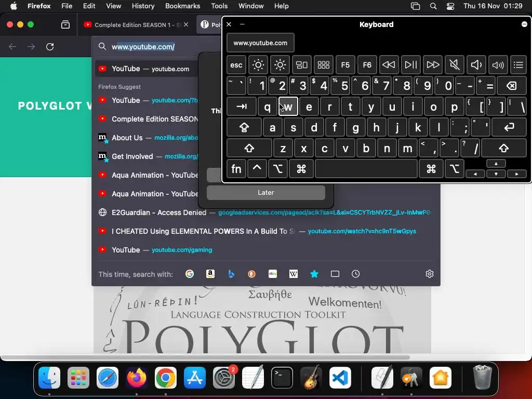Open Visual Studio Code from Dock
The width and height of the screenshot is (532, 399).
340,378
